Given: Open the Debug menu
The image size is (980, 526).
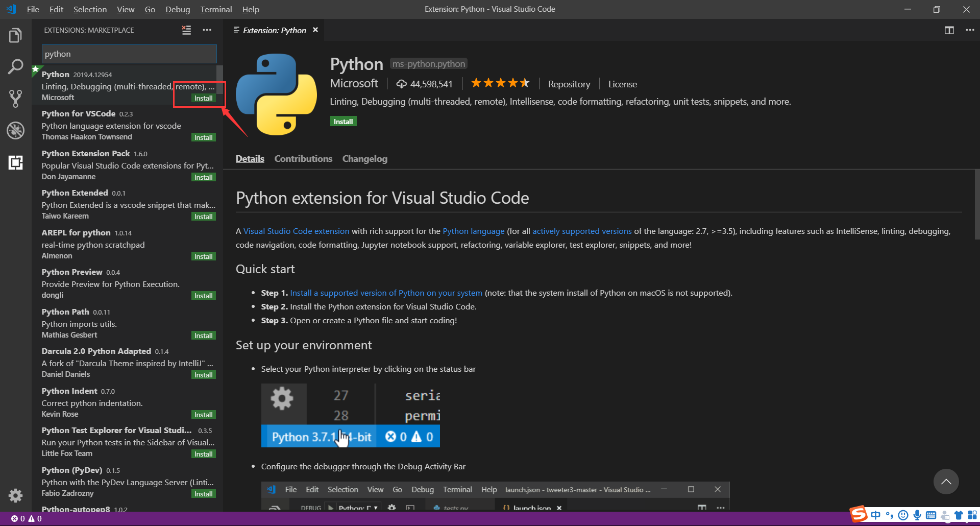Looking at the screenshot, I should click(x=178, y=9).
